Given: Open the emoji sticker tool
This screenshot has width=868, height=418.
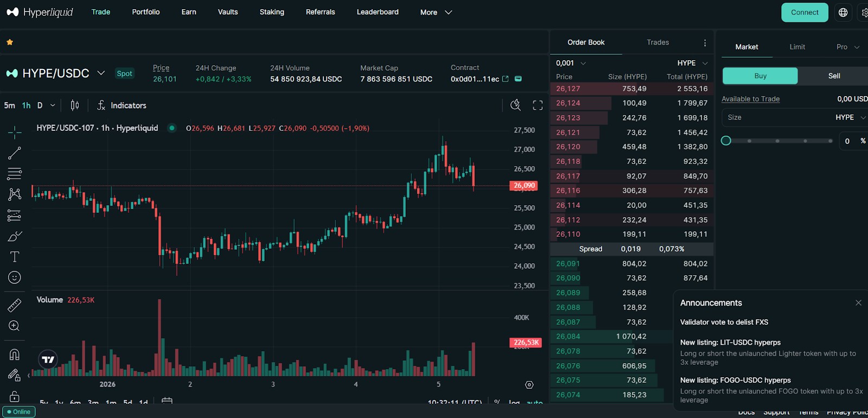Looking at the screenshot, I should click(15, 277).
